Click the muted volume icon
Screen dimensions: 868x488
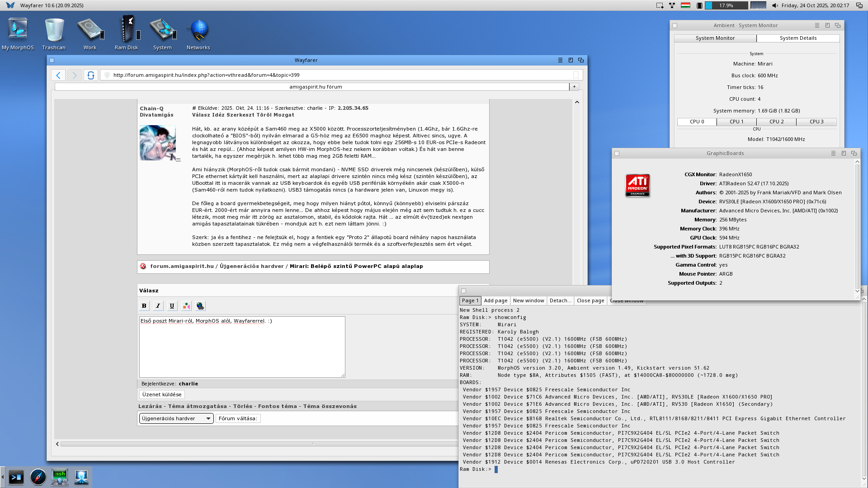click(775, 5)
